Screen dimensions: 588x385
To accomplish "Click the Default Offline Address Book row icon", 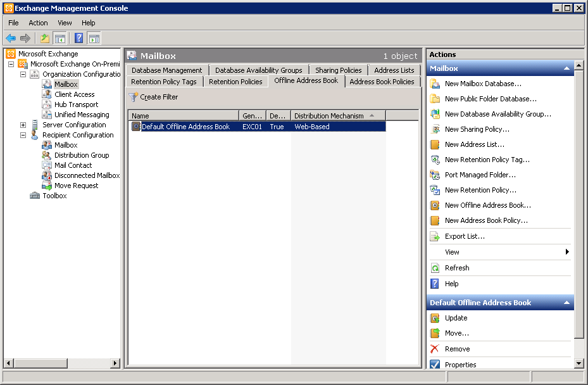I will tap(135, 127).
